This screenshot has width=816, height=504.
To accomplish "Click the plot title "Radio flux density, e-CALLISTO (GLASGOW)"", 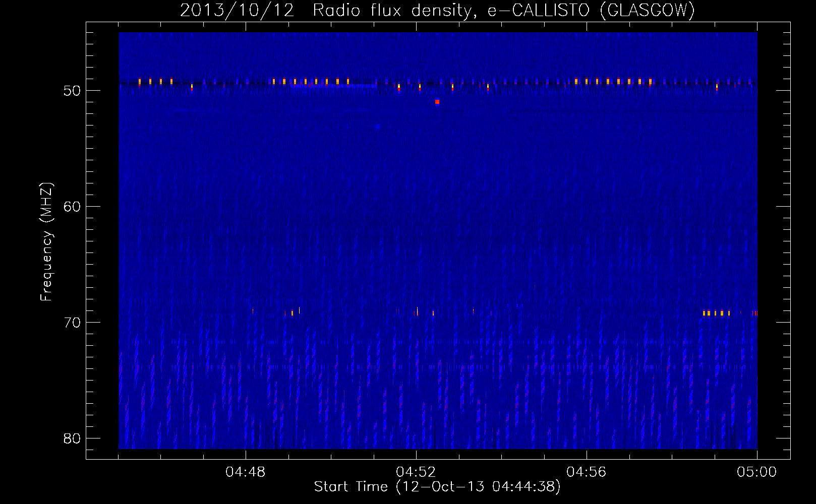I will 504,10.
